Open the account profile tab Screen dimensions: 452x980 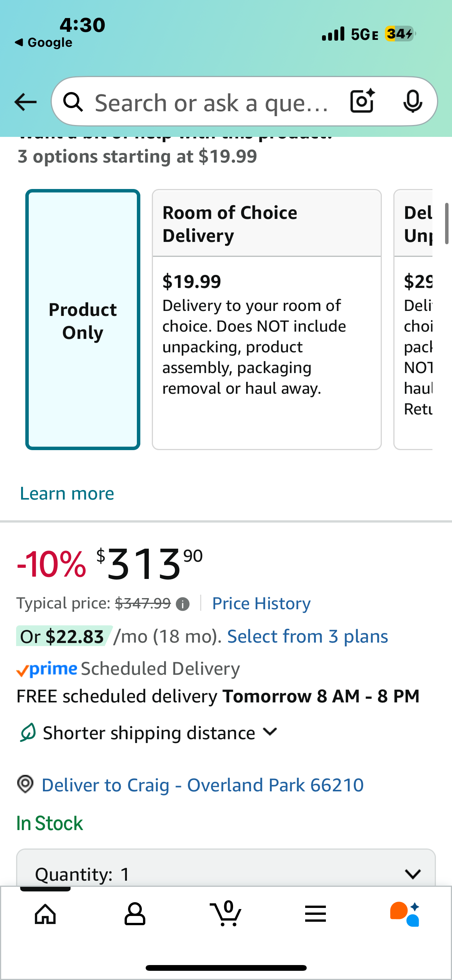tap(135, 914)
